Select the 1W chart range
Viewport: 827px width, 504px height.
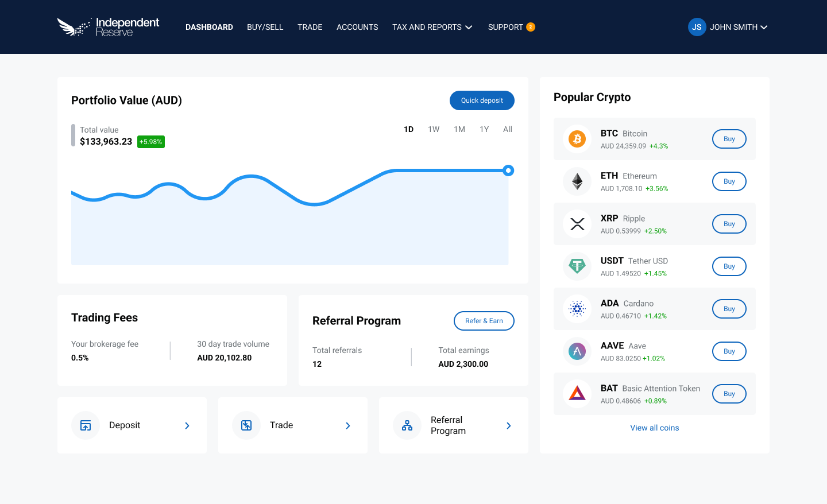(434, 129)
